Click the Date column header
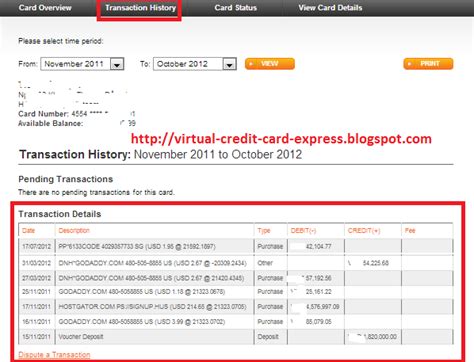Image resolution: width=474 pixels, height=362 pixels. click(28, 230)
